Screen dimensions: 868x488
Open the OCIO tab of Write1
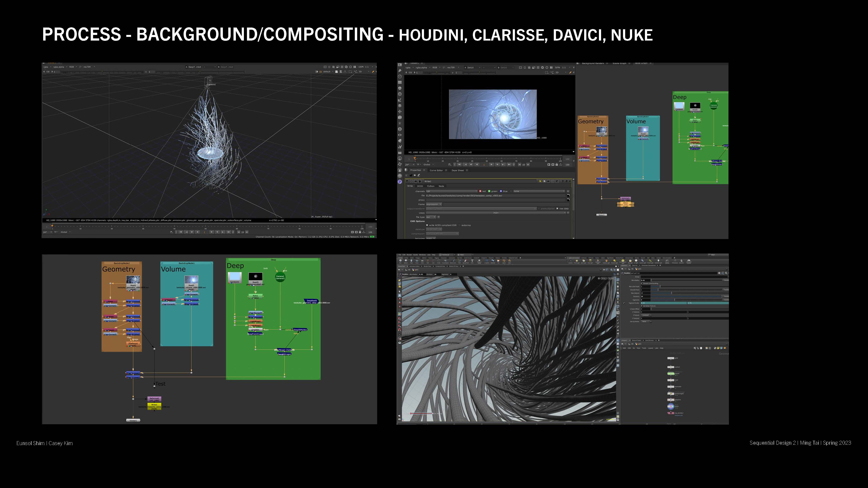click(x=419, y=186)
